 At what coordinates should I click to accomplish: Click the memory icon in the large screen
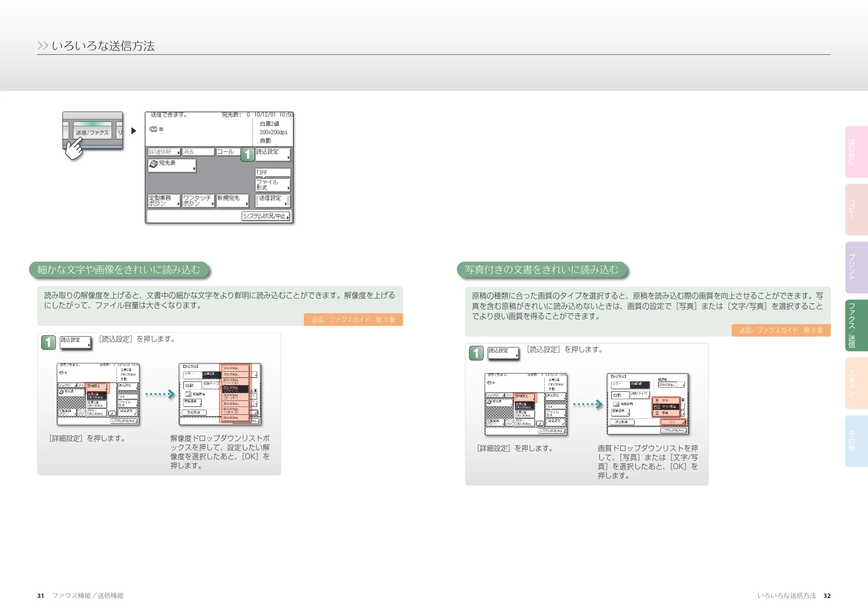point(153,129)
